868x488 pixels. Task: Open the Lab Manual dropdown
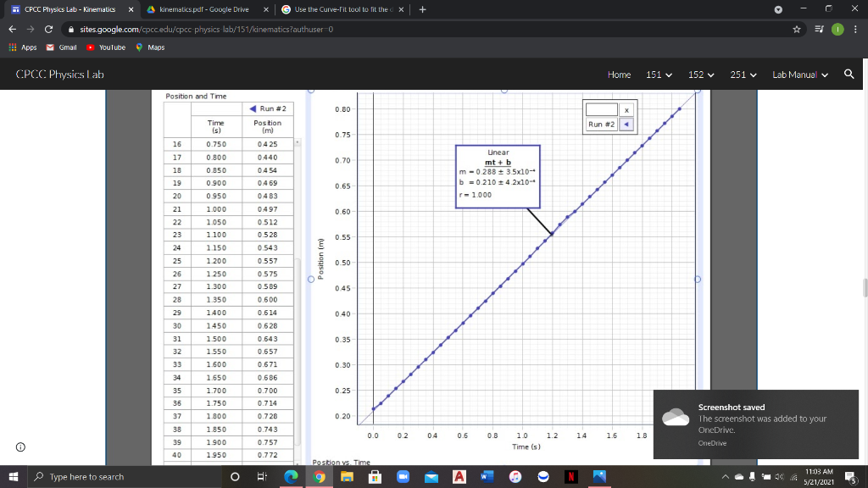[800, 75]
